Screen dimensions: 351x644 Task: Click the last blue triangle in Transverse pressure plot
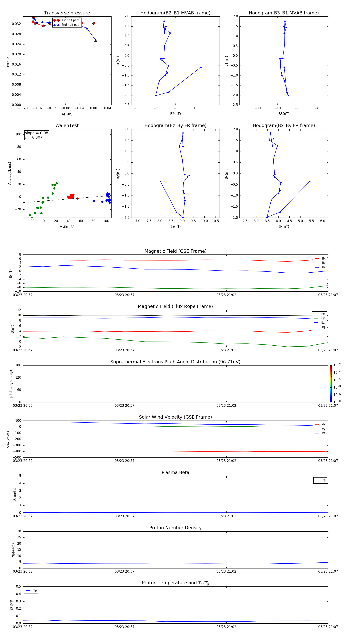tap(95, 40)
